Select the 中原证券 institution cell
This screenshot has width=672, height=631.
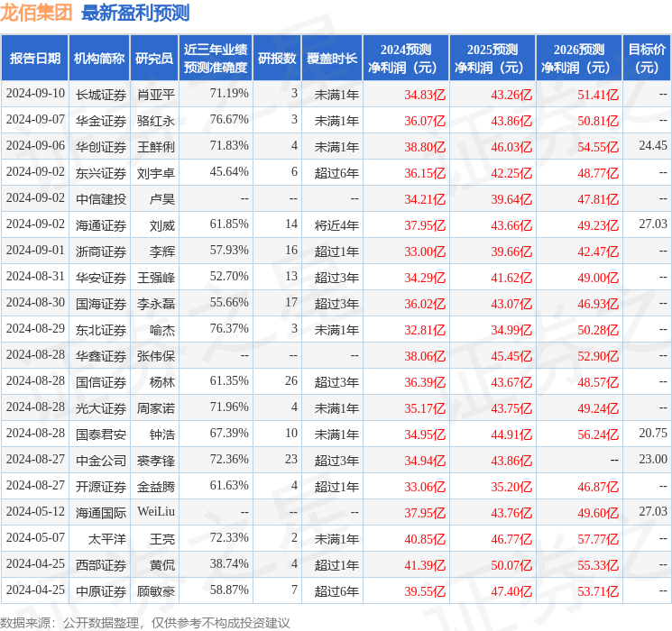[x=101, y=591]
